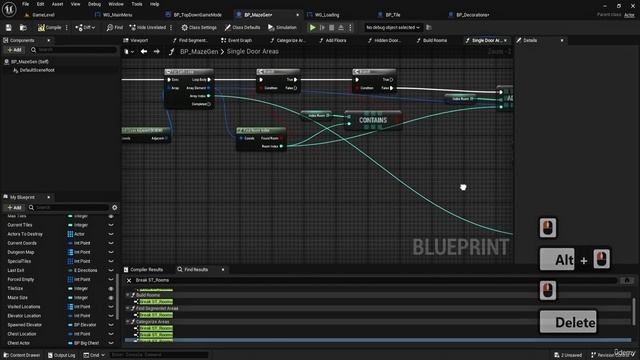Open the Debug menu
This screenshot has height=360, width=640.
tap(94, 4)
